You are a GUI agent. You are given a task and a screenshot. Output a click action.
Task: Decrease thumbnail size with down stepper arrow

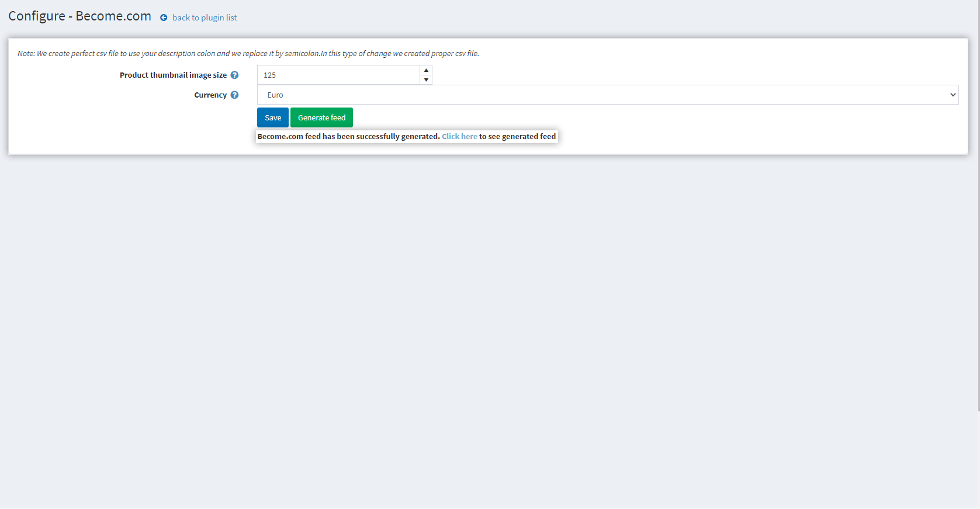(426, 80)
